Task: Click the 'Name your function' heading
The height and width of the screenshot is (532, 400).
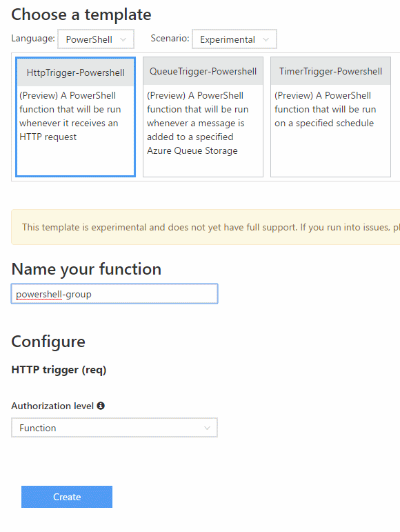Action: [86, 269]
